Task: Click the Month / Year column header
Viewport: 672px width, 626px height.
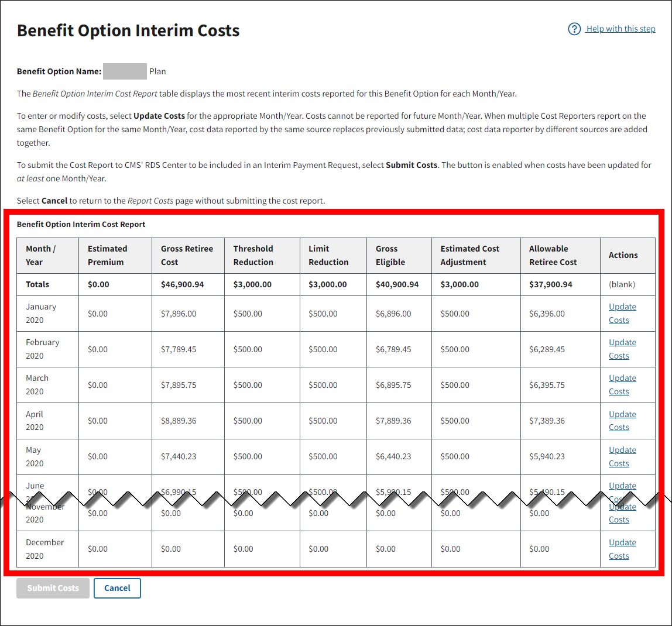Action: [x=41, y=256]
